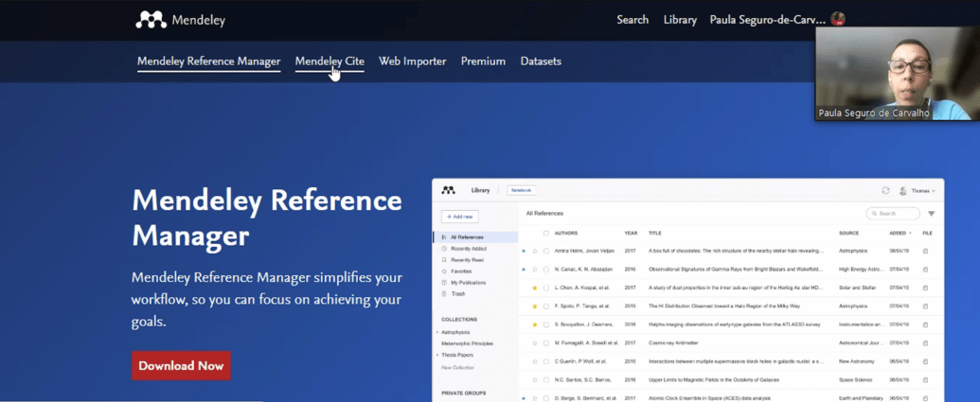Expand the Thesis Papers collection
The image size is (980, 402).
437,355
